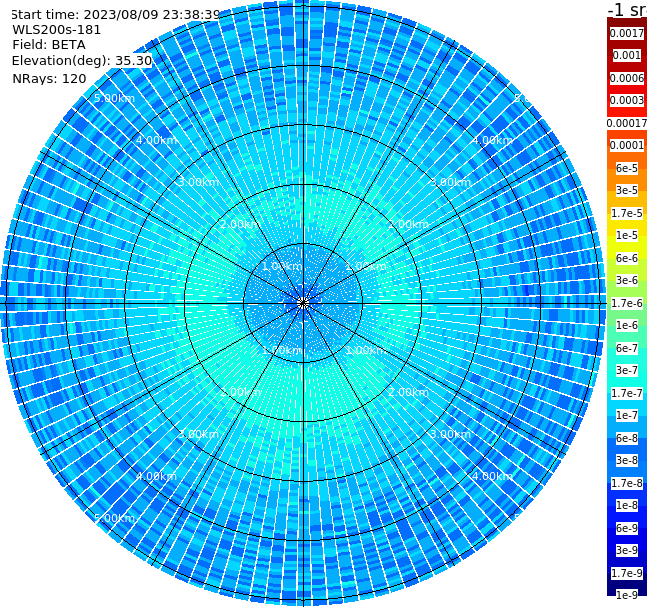647x607 pixels.
Task: Click the 1e-8 colorbar level
Action: 627,505
